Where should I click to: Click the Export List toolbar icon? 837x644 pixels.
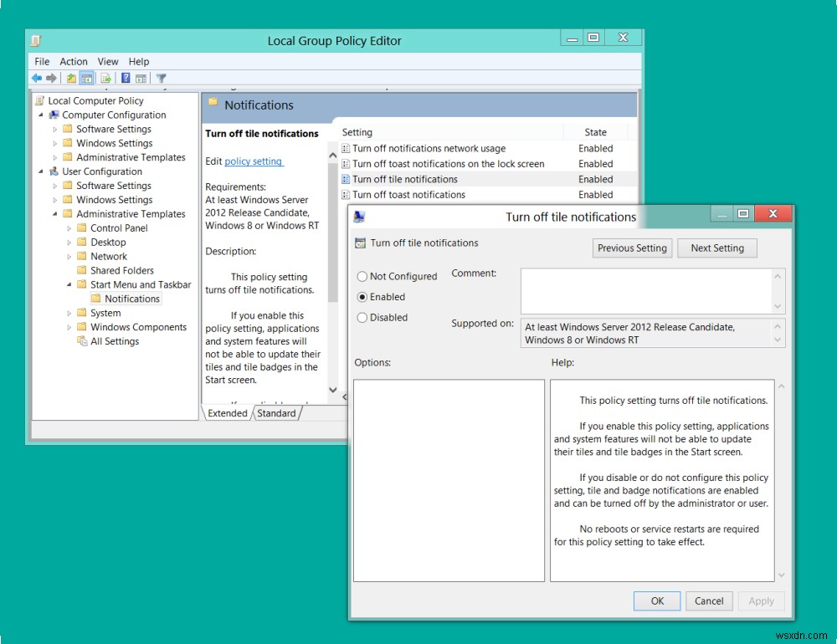click(104, 78)
